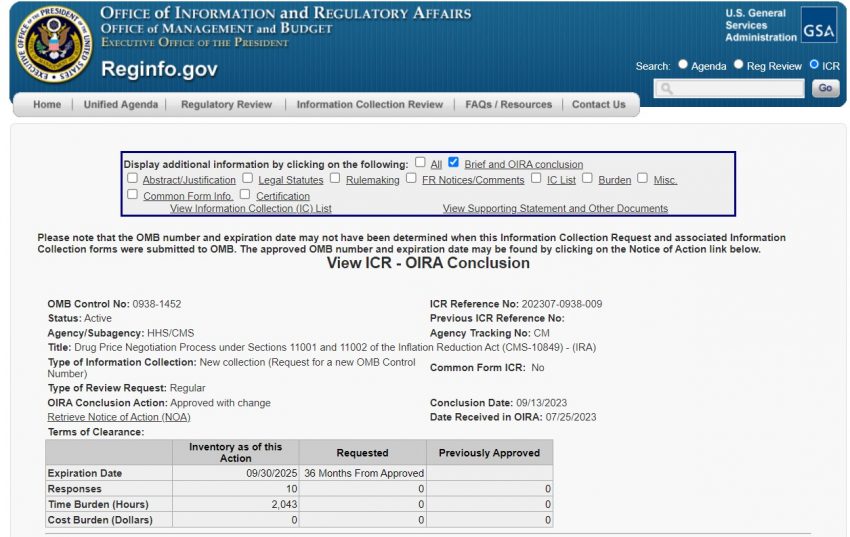Click Retrieve Notice of Action (NOA) link
The height and width of the screenshot is (537, 850).
(x=118, y=417)
